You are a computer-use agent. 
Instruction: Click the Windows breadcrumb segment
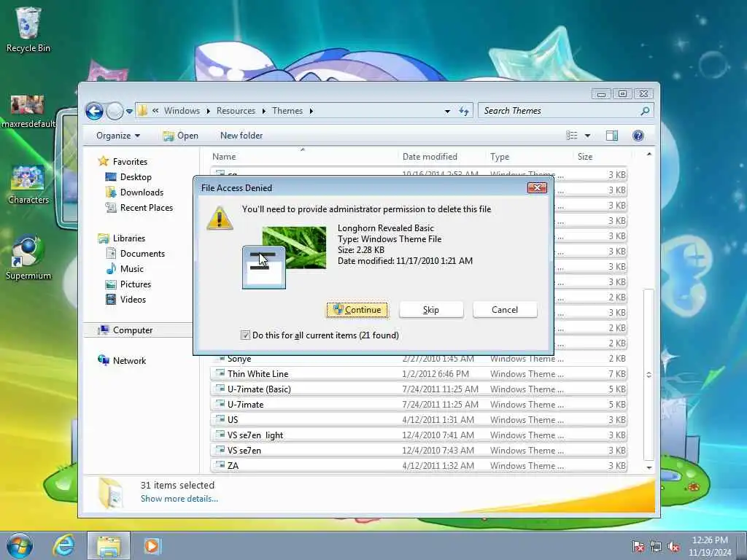click(x=182, y=111)
